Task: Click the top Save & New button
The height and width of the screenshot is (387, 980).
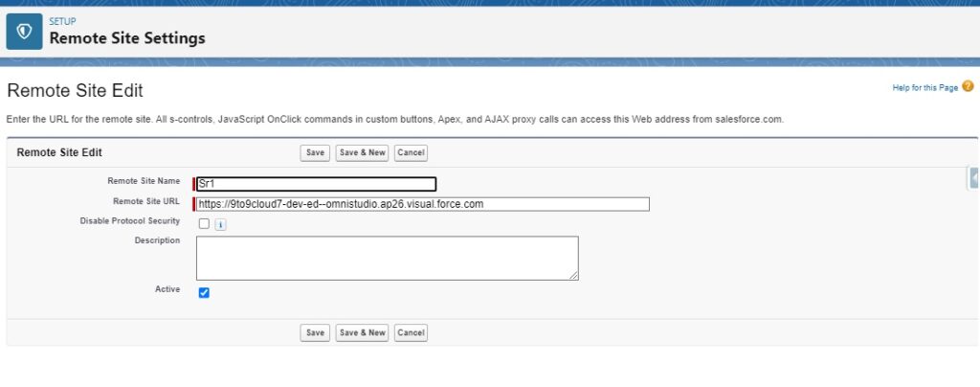Action: [x=363, y=152]
